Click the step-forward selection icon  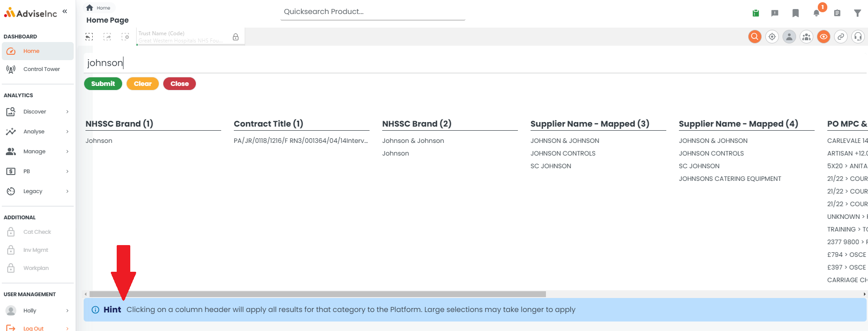[107, 37]
